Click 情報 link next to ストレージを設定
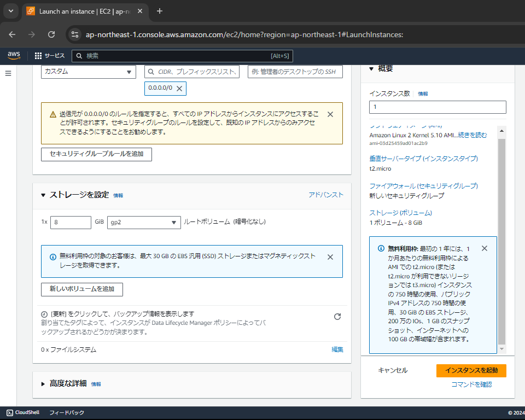The width and height of the screenshot is (525, 420). tap(118, 196)
